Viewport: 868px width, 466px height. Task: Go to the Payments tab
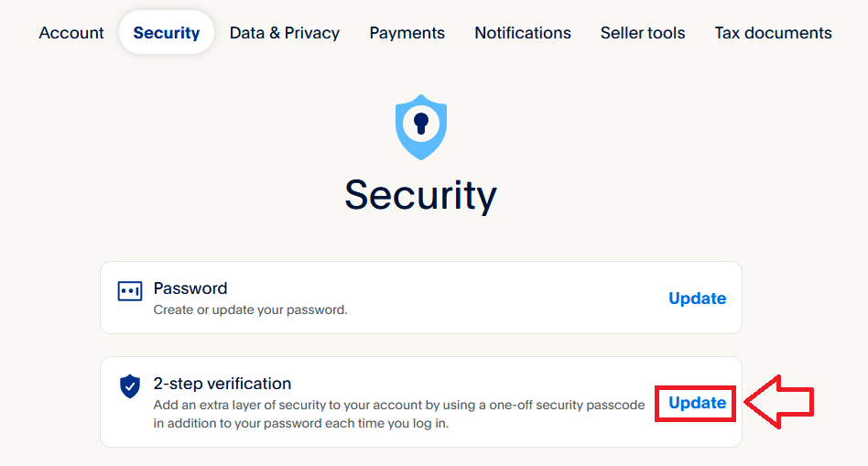pyautogui.click(x=407, y=33)
